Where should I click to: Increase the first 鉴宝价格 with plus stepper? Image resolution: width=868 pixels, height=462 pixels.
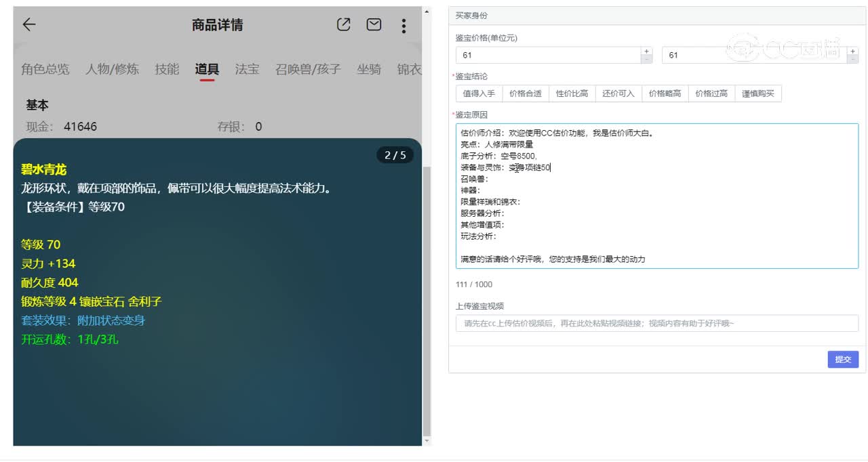[646, 51]
